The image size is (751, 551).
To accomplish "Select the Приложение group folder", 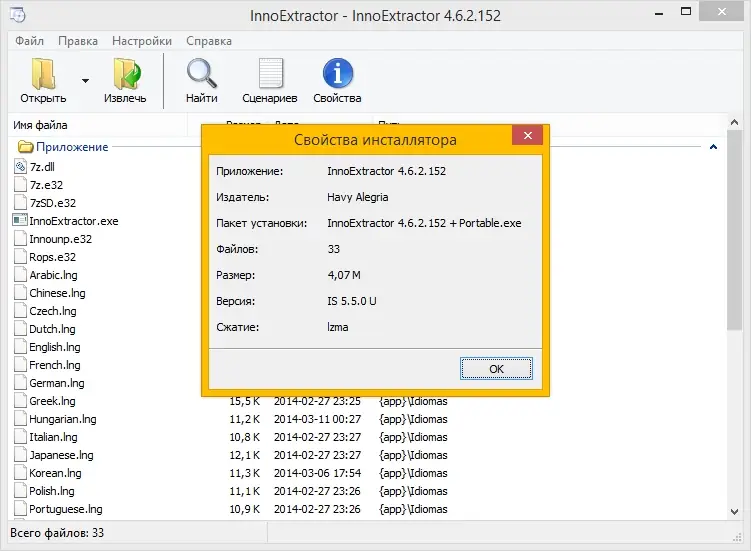I will point(25,147).
